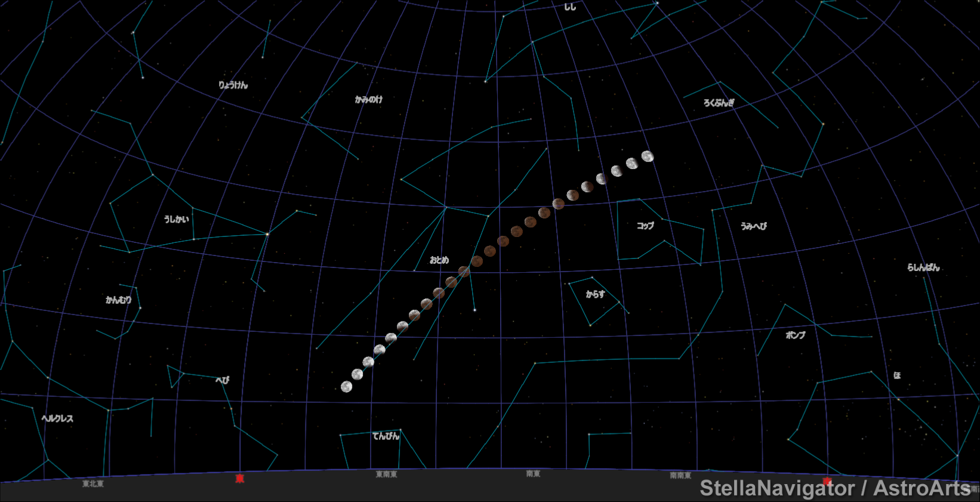The image size is (980, 502).
Task: Select the りょうけん constellation label
Action: (233, 85)
